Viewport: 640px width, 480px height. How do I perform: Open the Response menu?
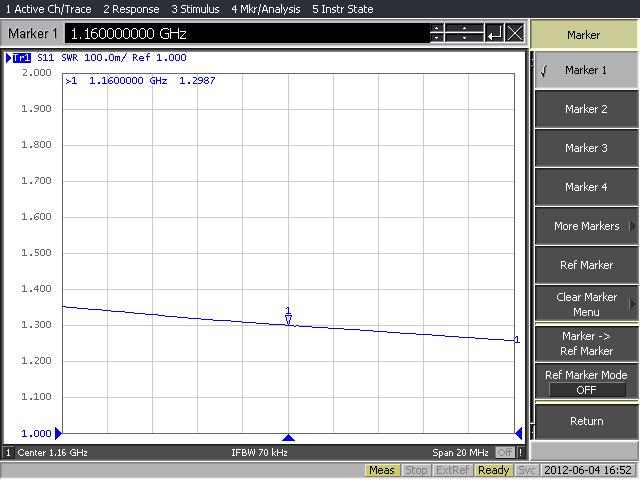coord(131,9)
